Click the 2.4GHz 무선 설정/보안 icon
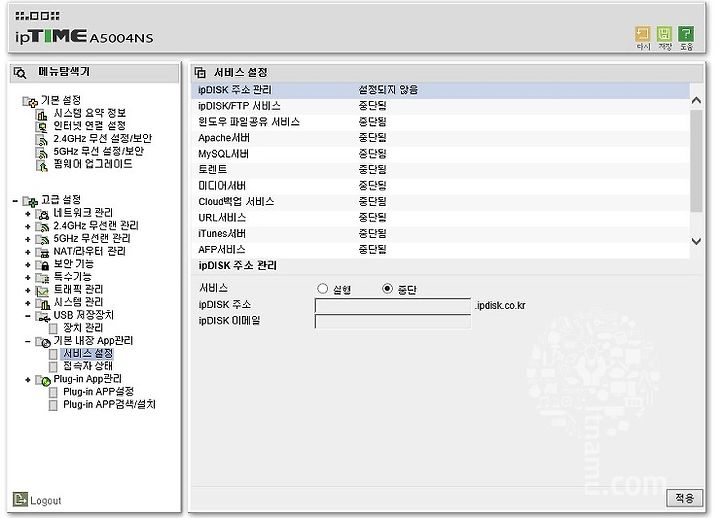The width and height of the screenshot is (720, 518). click(41, 140)
